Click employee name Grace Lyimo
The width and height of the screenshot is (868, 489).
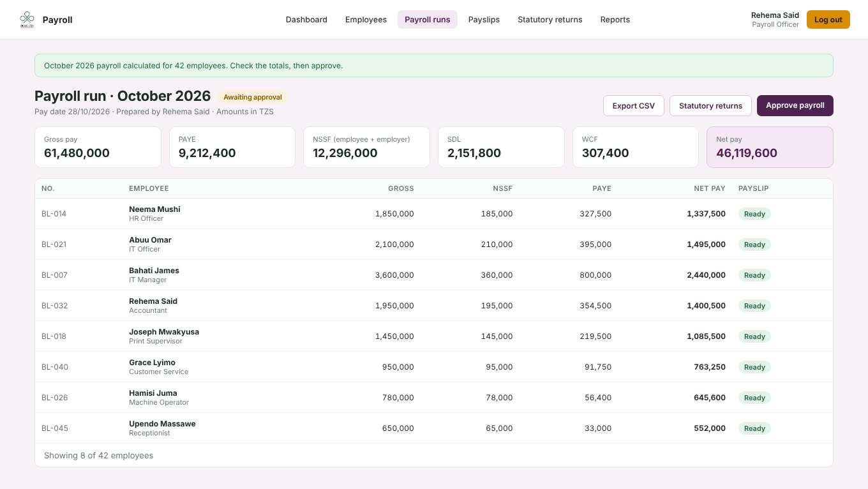[152, 363]
